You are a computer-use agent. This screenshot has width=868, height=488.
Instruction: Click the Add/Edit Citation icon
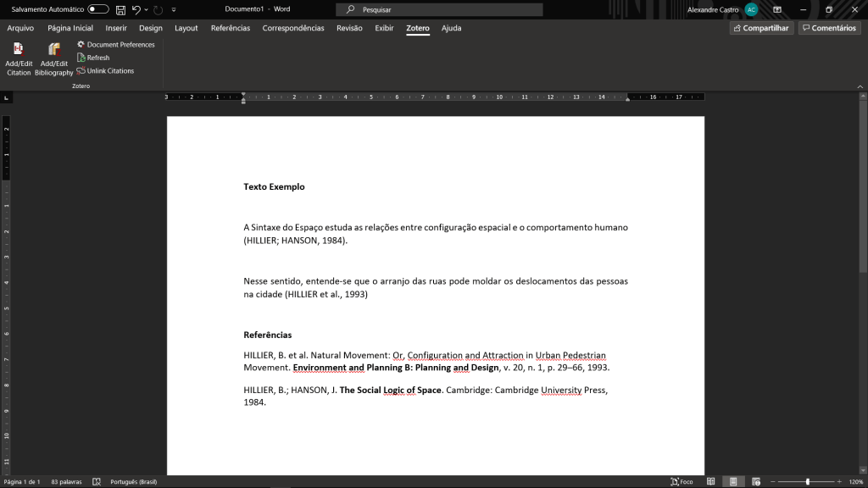coord(19,51)
